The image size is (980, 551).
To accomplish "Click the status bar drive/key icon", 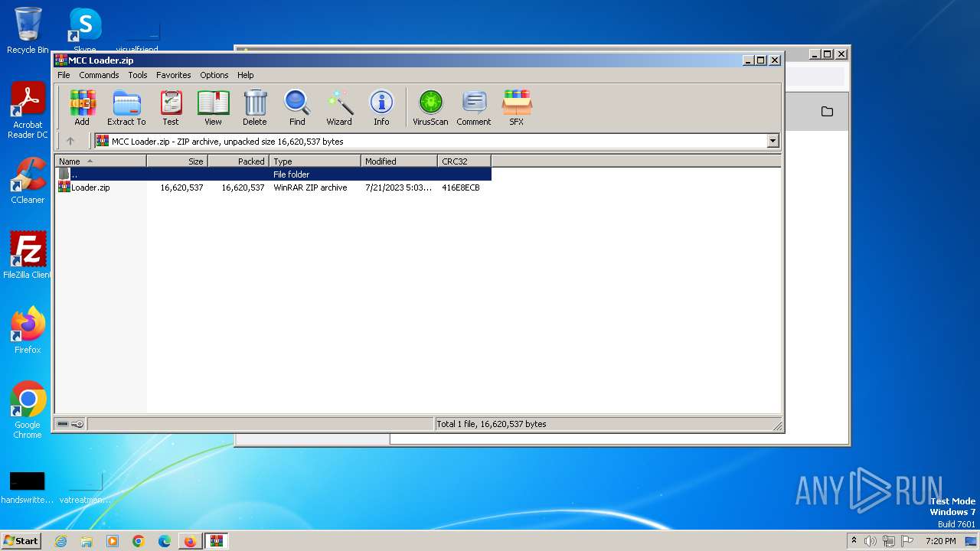I will pos(70,424).
